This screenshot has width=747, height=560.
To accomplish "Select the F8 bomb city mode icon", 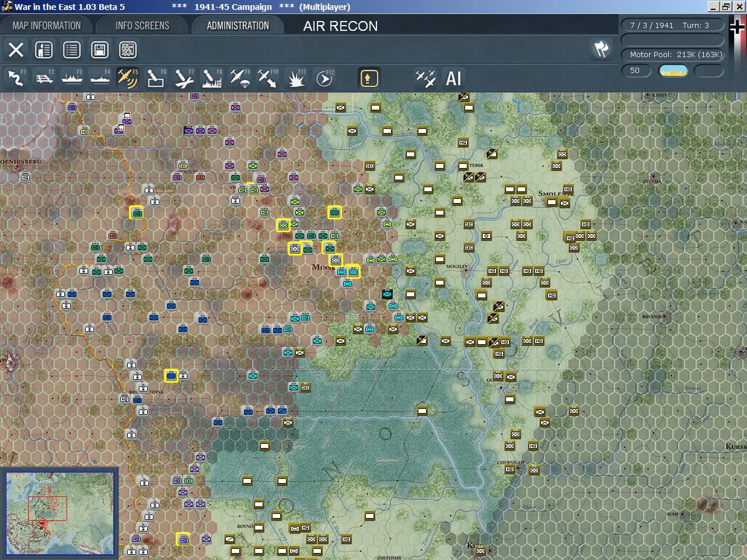I will point(212,78).
